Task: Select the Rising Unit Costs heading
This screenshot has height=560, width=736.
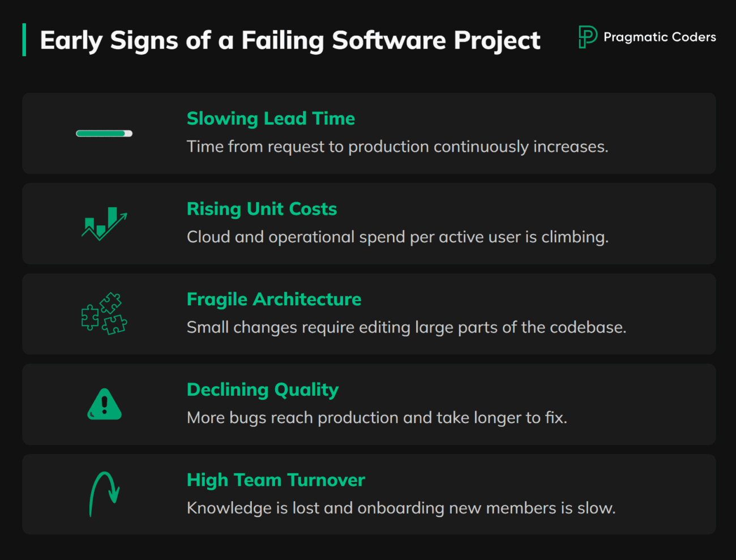Action: point(262,209)
